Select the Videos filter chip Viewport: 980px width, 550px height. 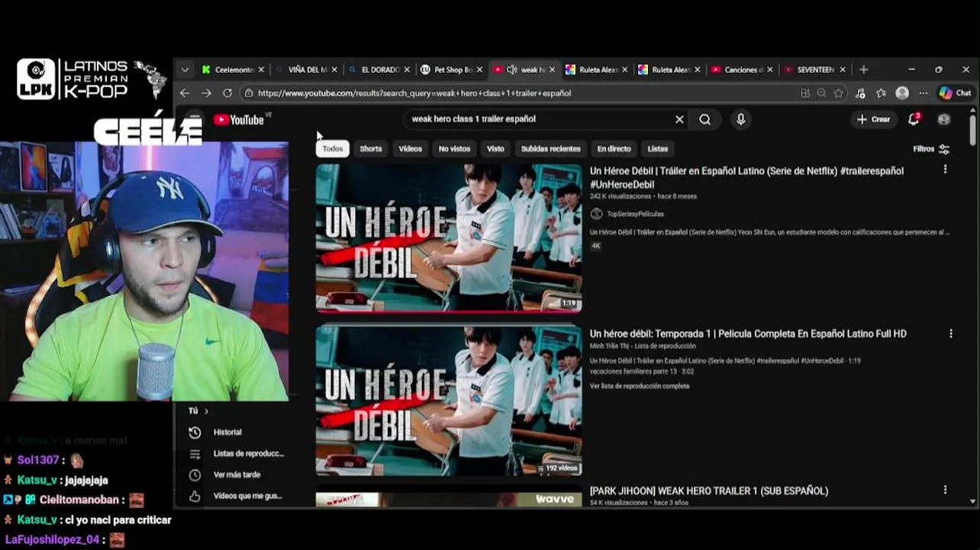410,149
